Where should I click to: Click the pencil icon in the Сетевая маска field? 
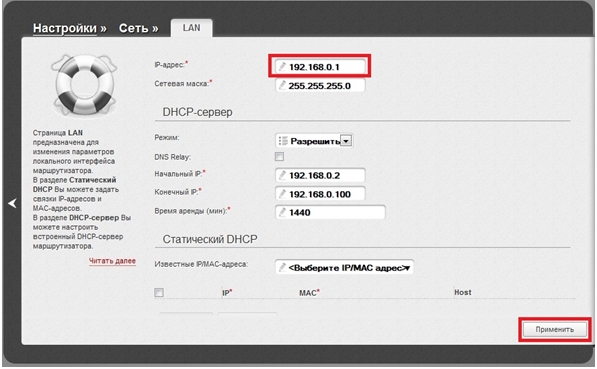[282, 85]
